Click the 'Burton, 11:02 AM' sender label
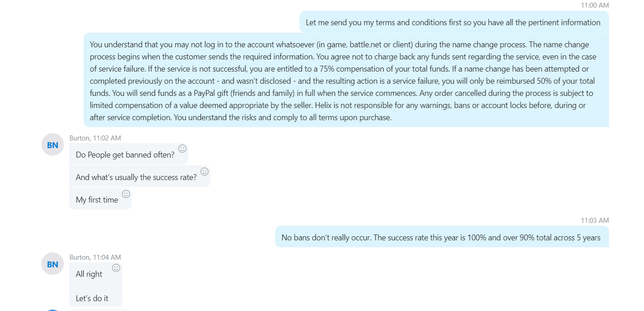 coord(95,138)
